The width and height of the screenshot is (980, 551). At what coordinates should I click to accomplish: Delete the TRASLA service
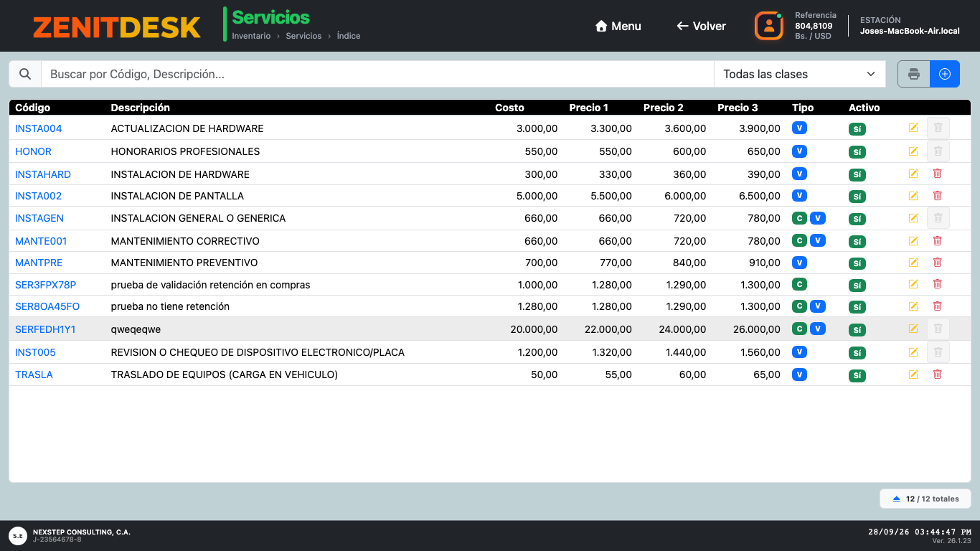[937, 374]
